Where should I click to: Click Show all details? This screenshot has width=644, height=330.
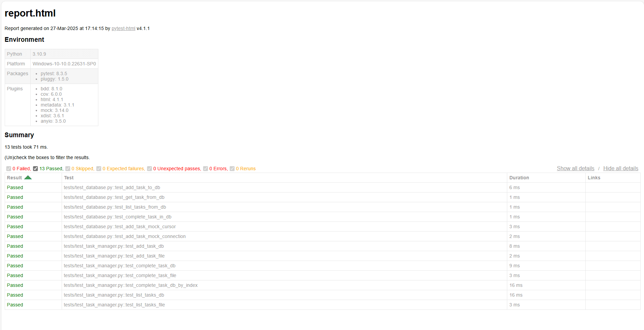pyautogui.click(x=575, y=168)
